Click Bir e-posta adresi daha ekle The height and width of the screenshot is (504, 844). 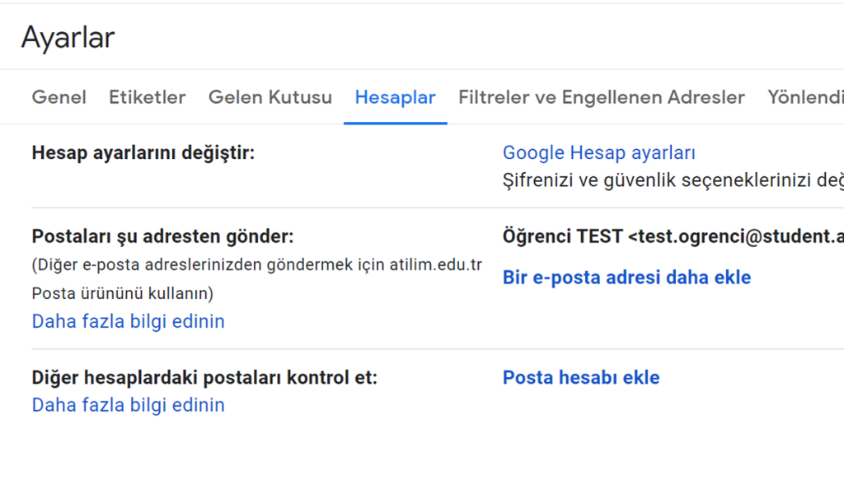pos(627,278)
